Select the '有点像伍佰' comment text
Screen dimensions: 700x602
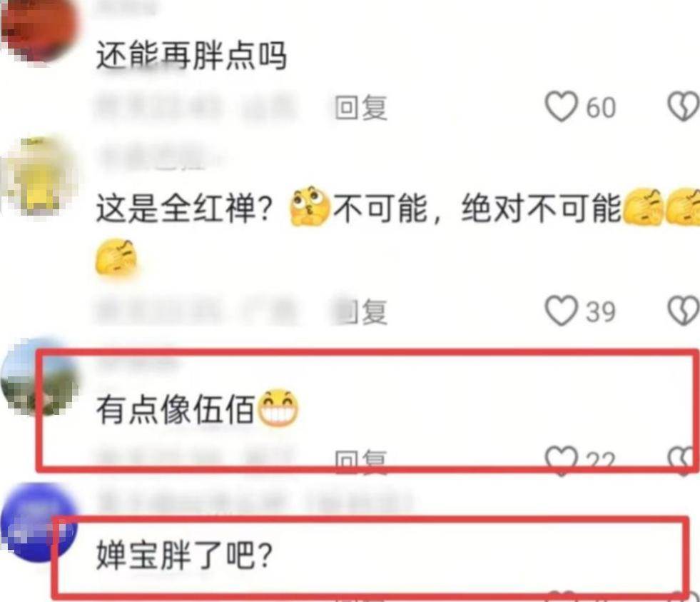(176, 408)
